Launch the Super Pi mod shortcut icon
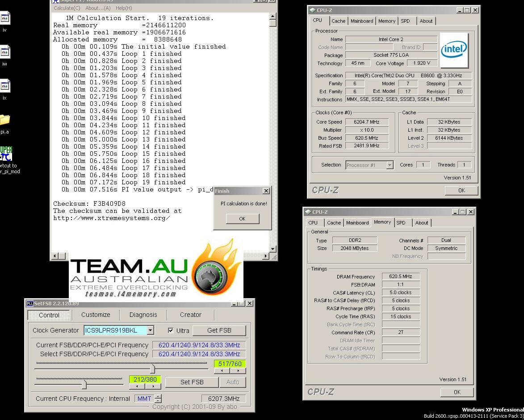Viewport: 524px width, 420px height. click(6, 154)
